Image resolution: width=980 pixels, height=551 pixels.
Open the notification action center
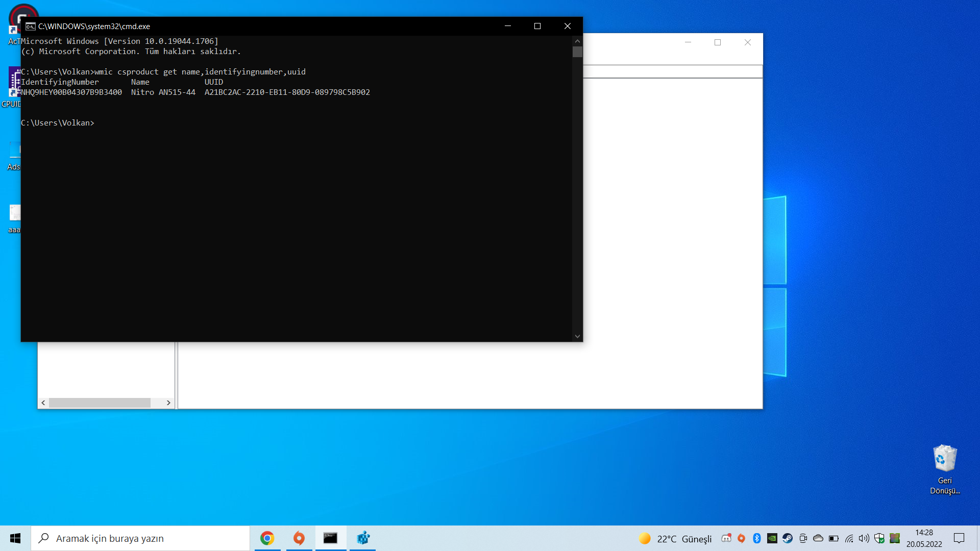coord(959,538)
